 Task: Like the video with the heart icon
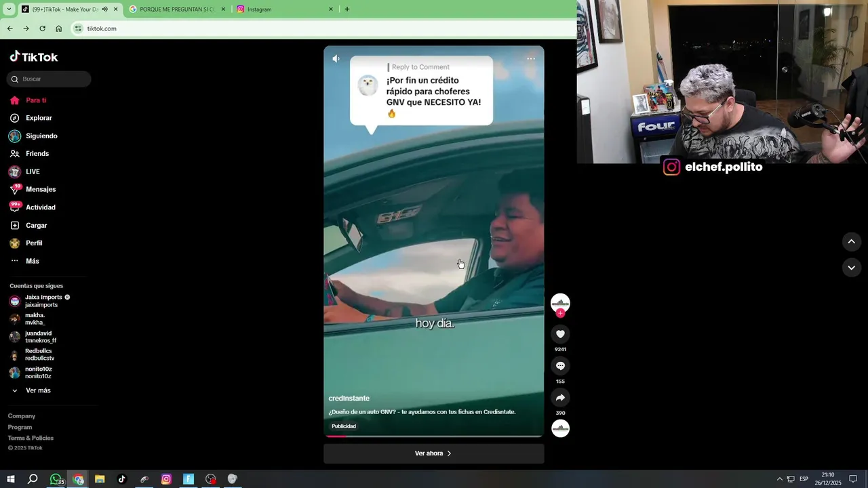pos(560,334)
